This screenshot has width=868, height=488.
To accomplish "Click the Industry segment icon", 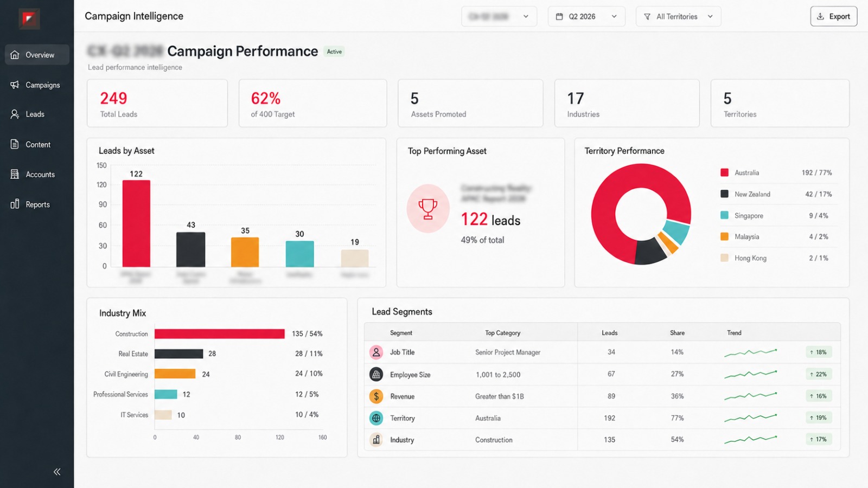I will pos(376,440).
